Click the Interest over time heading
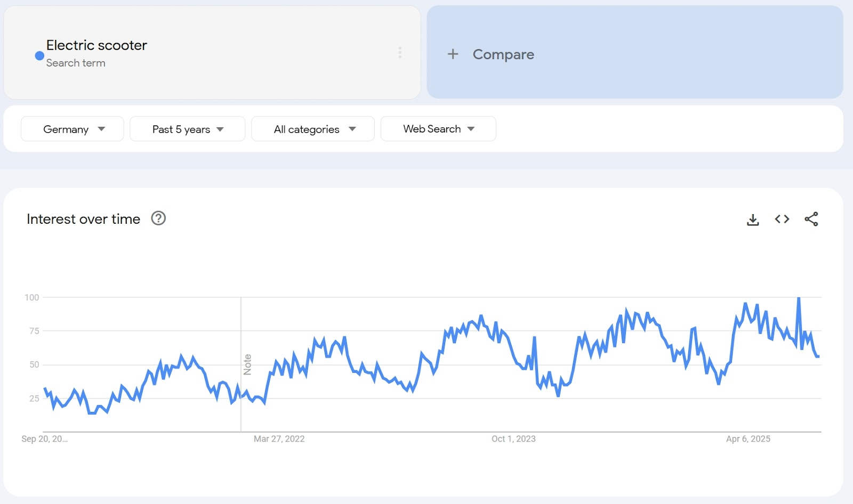853x504 pixels. coord(83,219)
